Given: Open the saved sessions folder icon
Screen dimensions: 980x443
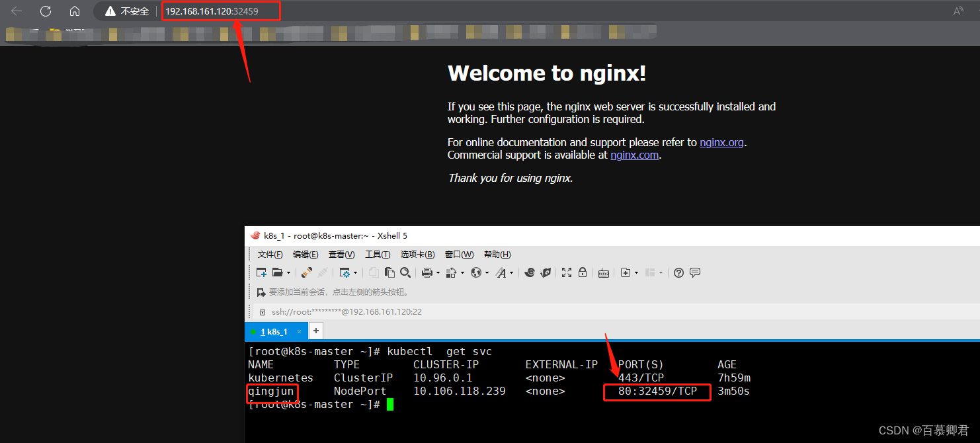Looking at the screenshot, I should pos(278,272).
